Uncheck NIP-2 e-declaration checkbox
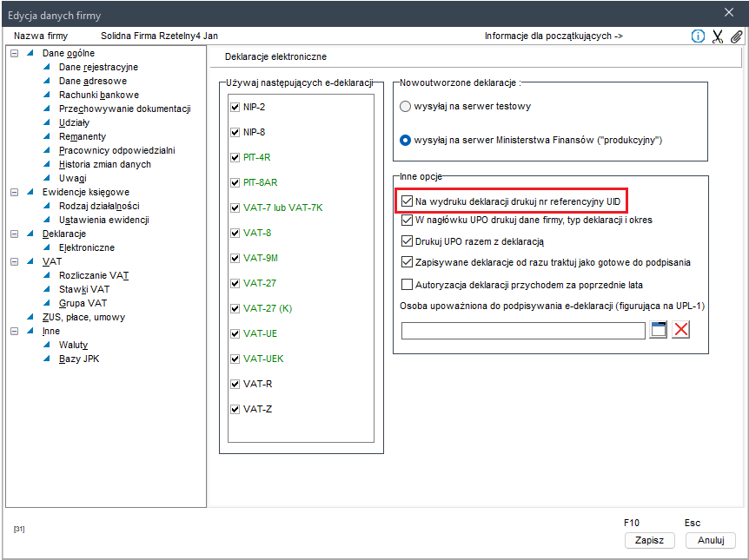The height and width of the screenshot is (560, 749). 235,107
